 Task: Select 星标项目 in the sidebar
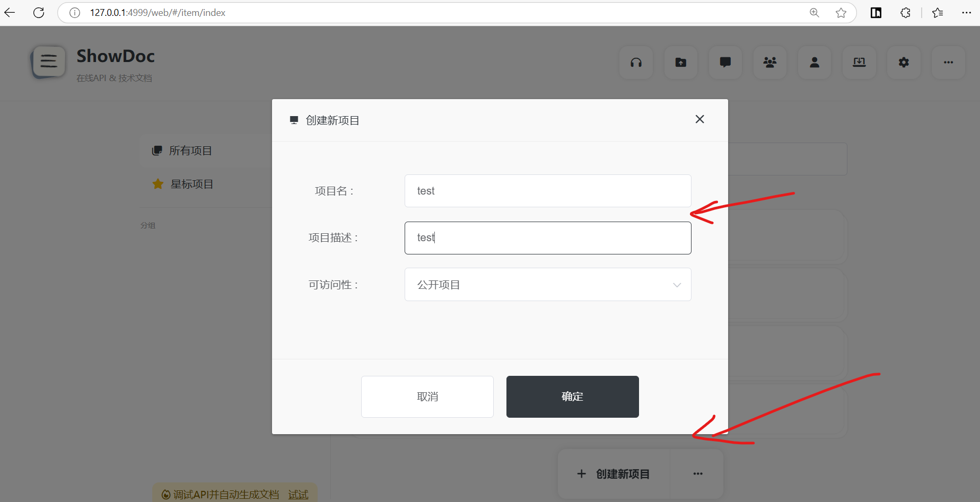tap(191, 184)
